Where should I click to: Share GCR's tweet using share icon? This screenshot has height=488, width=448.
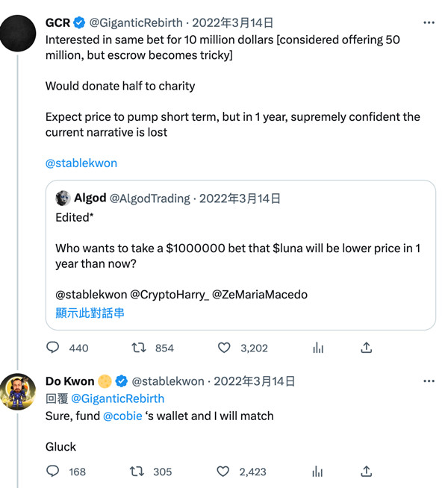coord(367,348)
